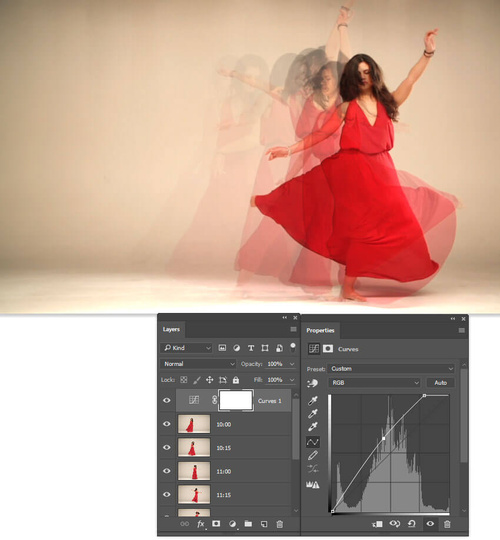The image size is (500, 540).
Task: Click the histogram clipping warning icon
Action: (x=312, y=485)
